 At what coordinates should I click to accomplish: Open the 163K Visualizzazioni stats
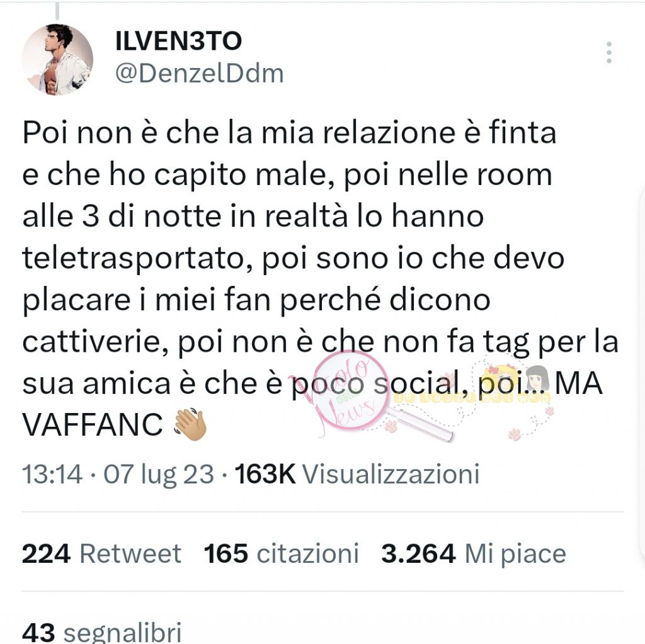click(x=357, y=474)
